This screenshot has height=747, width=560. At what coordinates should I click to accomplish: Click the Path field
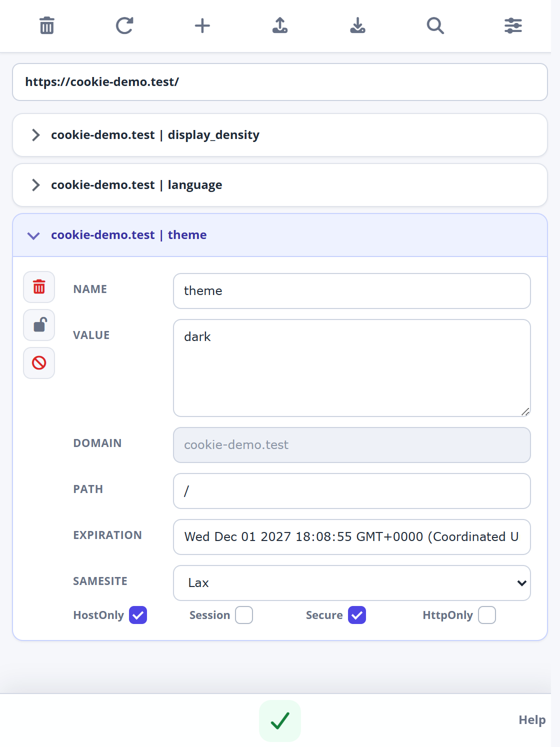tap(352, 491)
